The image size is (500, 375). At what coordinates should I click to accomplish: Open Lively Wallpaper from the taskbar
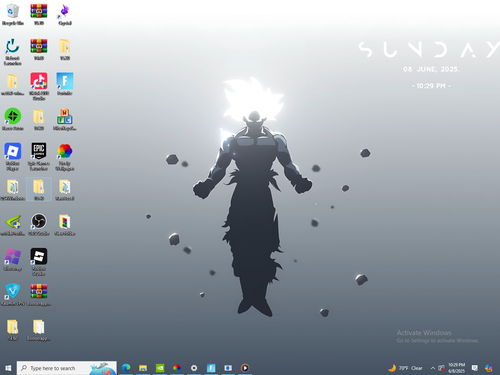177,368
